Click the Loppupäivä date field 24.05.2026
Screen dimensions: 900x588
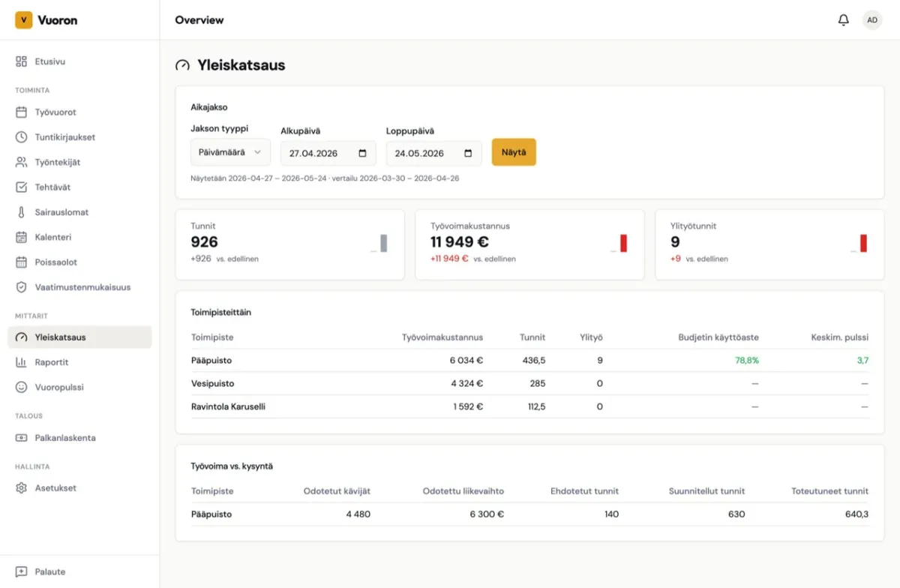click(434, 153)
